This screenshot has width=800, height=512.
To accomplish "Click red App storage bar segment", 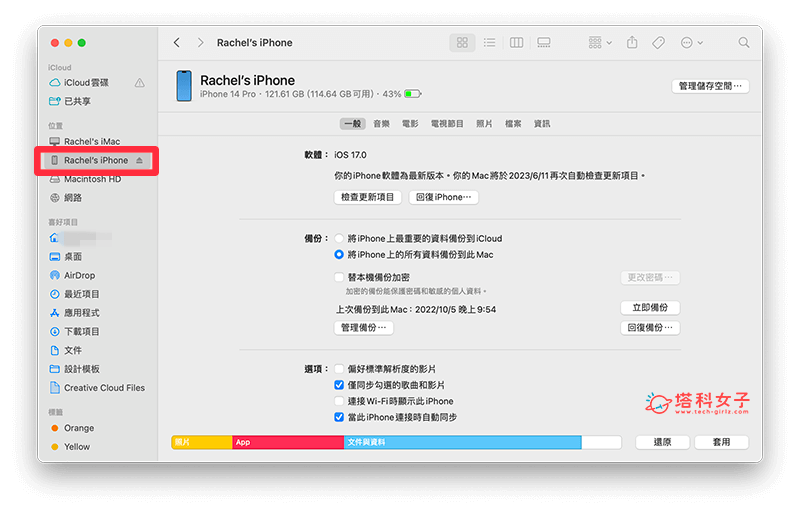I will point(288,442).
